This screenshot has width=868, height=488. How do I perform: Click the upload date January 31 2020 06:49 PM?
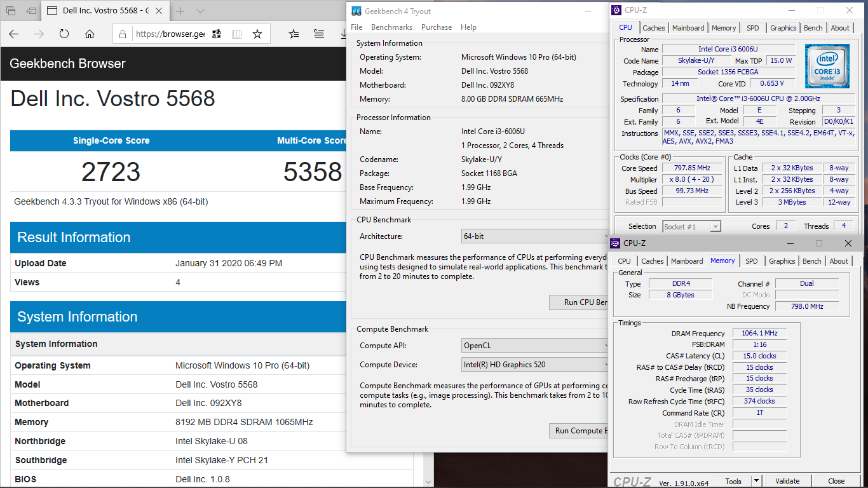click(x=229, y=263)
